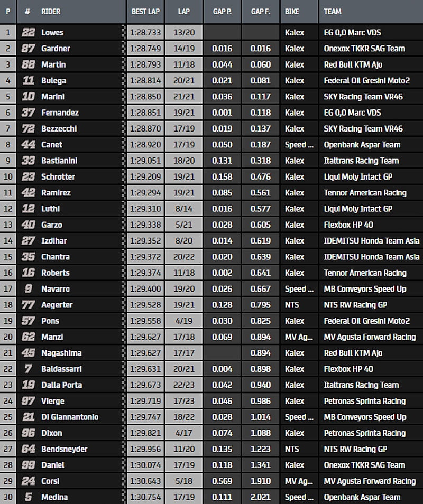Open rider name Bulega

coord(53,81)
